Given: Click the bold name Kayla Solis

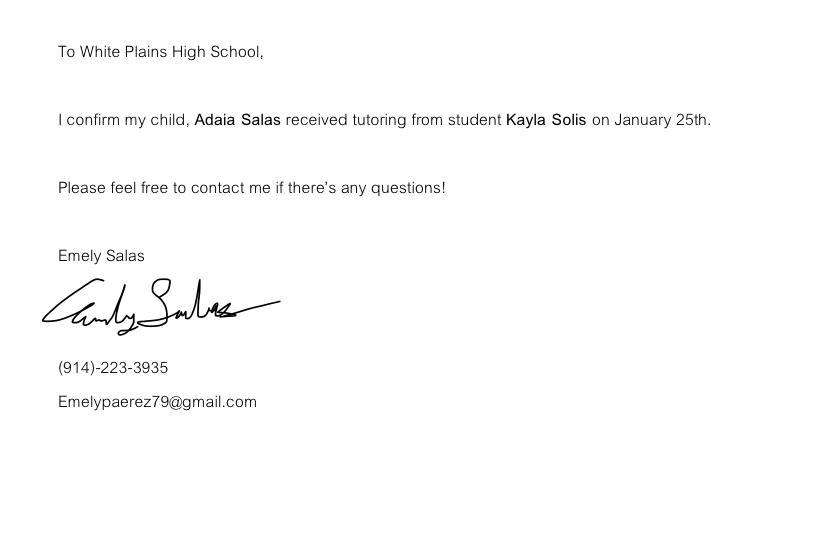Looking at the screenshot, I should pos(546,120).
